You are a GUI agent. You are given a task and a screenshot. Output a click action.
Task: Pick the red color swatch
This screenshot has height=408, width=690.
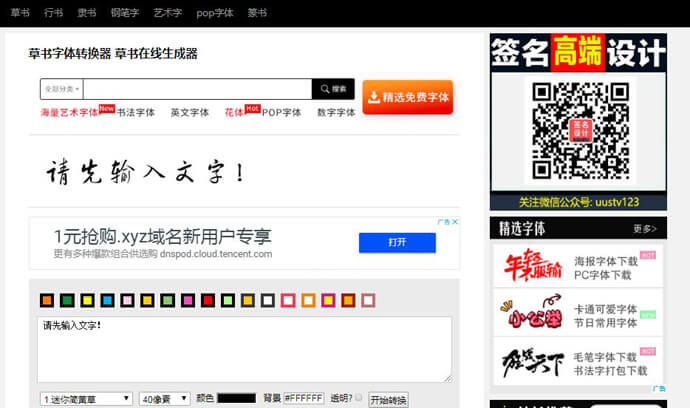pos(207,300)
